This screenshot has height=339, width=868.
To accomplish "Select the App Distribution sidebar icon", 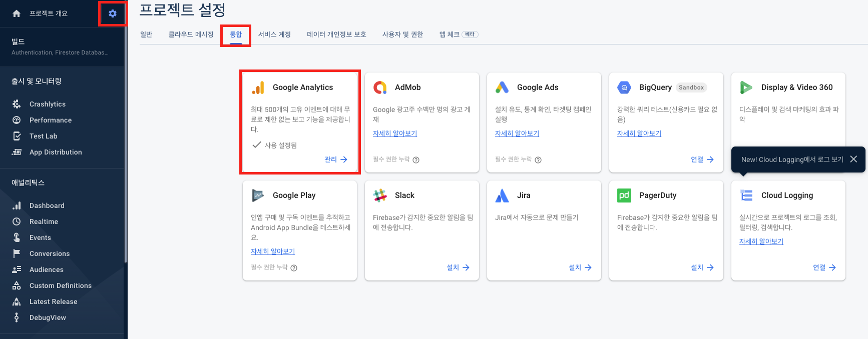I will (x=17, y=152).
